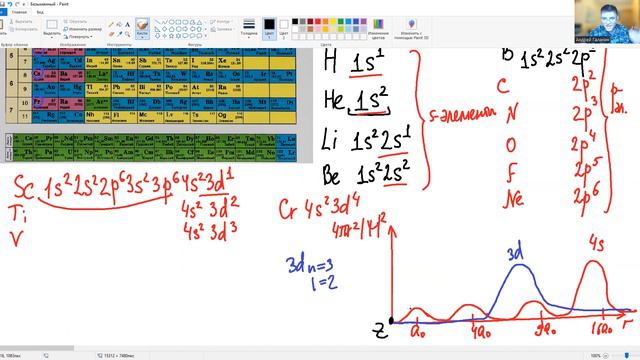The image size is (640, 360).
Task: Pick the Line shape in the shapes gallery
Action: tap(158, 22)
